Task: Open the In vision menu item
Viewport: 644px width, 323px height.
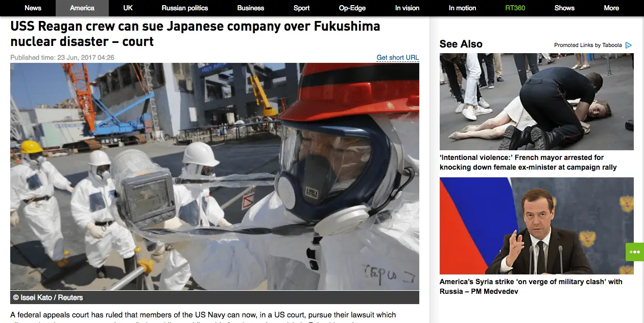Action: tap(408, 8)
